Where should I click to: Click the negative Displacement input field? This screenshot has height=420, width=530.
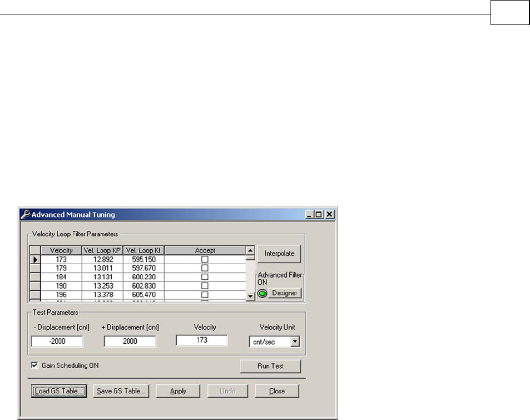[x=57, y=341]
